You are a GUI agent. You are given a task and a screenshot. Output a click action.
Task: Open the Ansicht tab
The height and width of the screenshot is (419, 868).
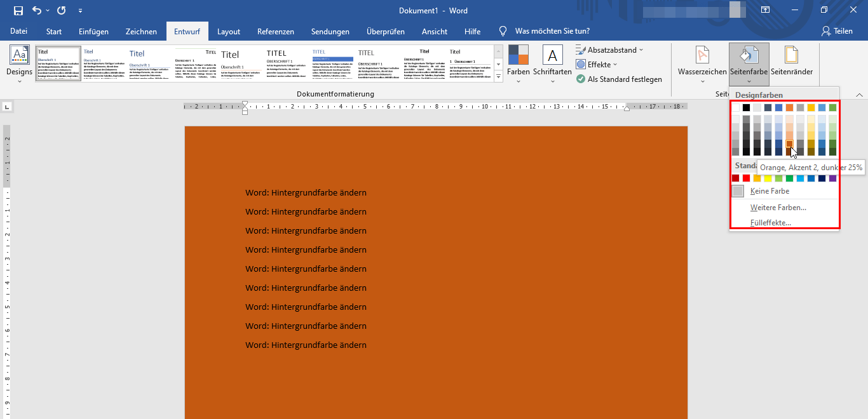435,31
